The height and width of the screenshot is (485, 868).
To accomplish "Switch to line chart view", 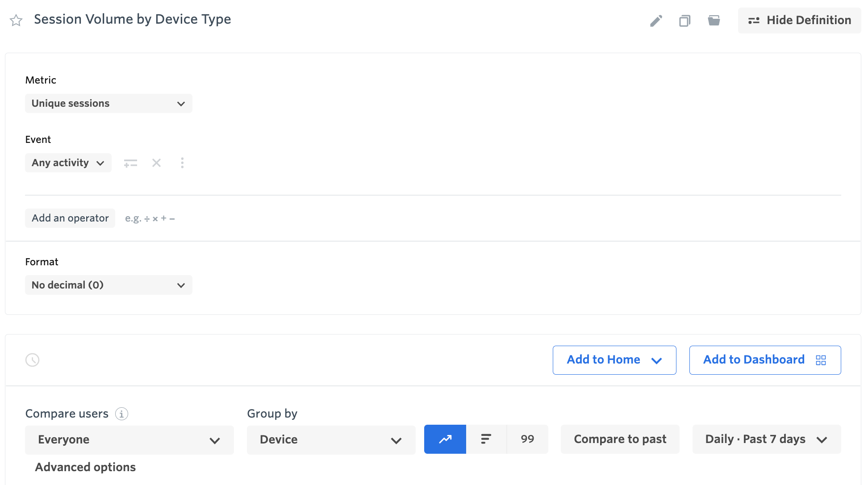I will [445, 439].
